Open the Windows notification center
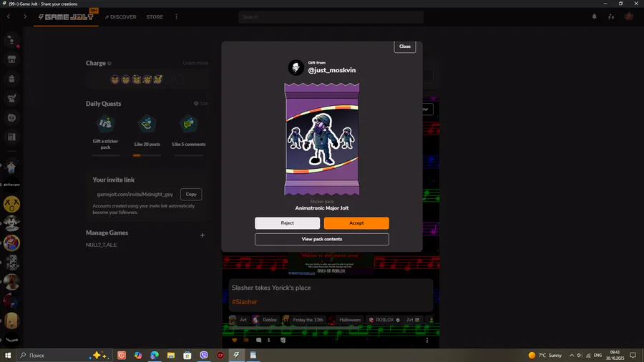The width and height of the screenshot is (644, 362). point(633,356)
